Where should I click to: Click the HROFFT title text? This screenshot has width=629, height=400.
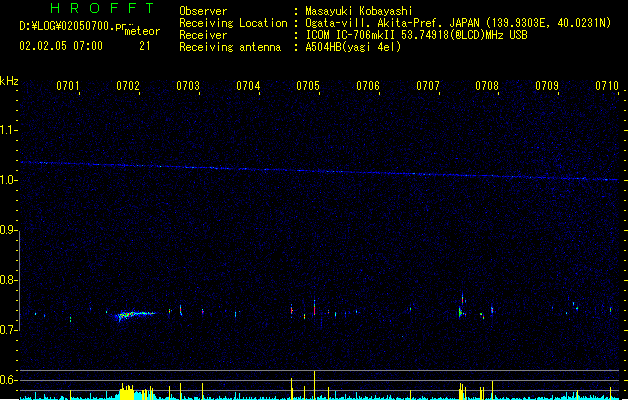click(102, 8)
